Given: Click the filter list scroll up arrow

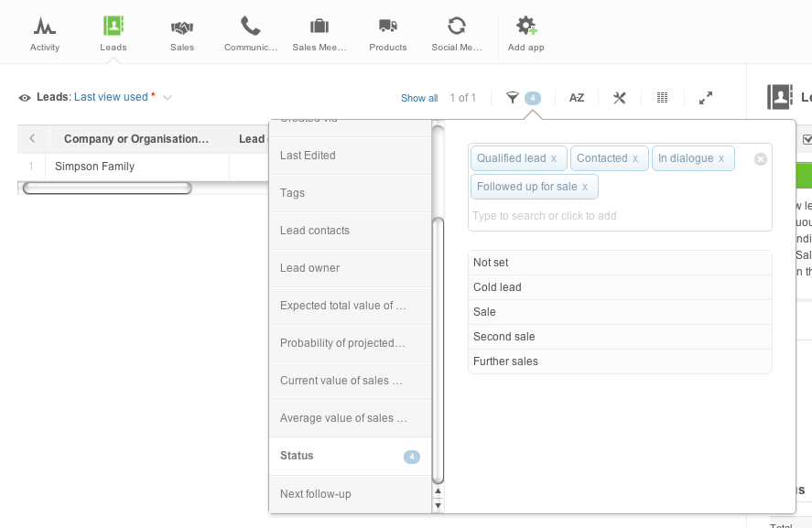Looking at the screenshot, I should (438, 490).
